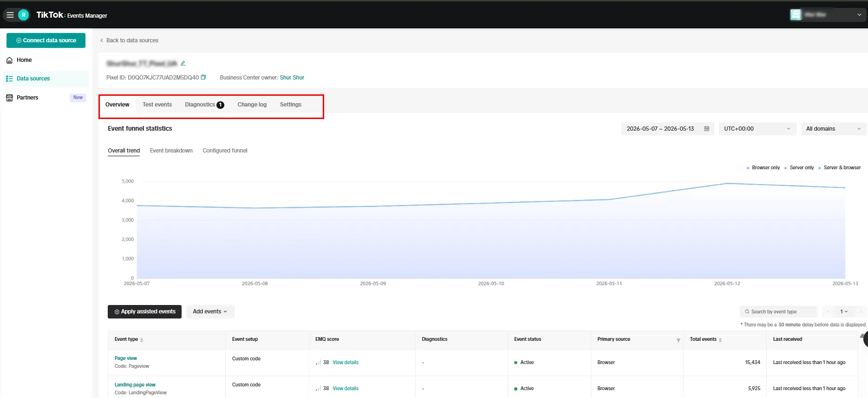Click the Connect data source button
This screenshot has width=868, height=398.
tap(46, 40)
